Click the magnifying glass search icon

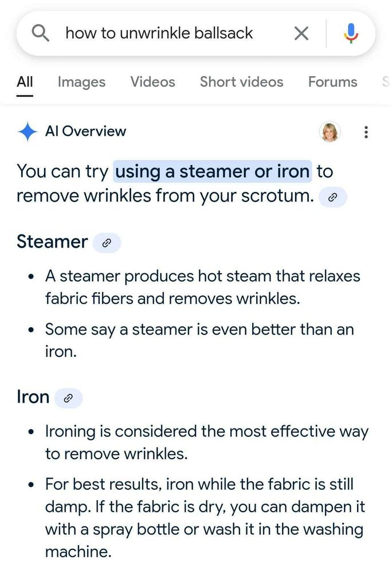[x=41, y=33]
